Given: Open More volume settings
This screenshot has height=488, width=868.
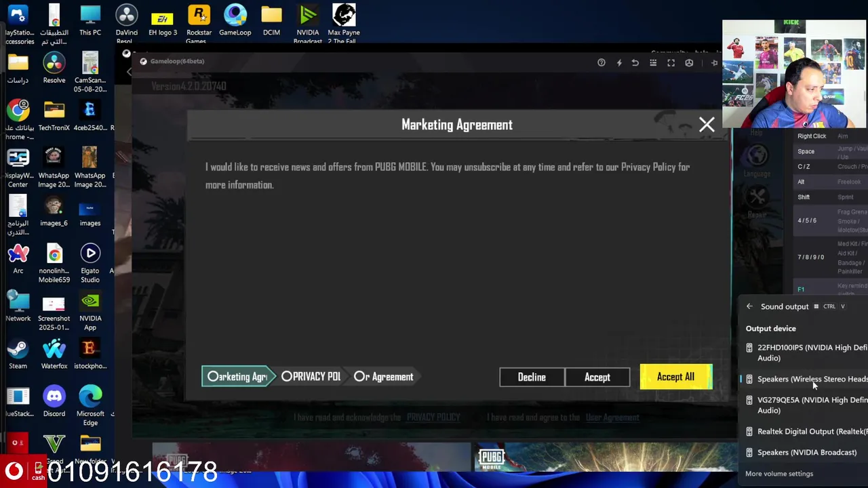Looking at the screenshot, I should pos(779,474).
